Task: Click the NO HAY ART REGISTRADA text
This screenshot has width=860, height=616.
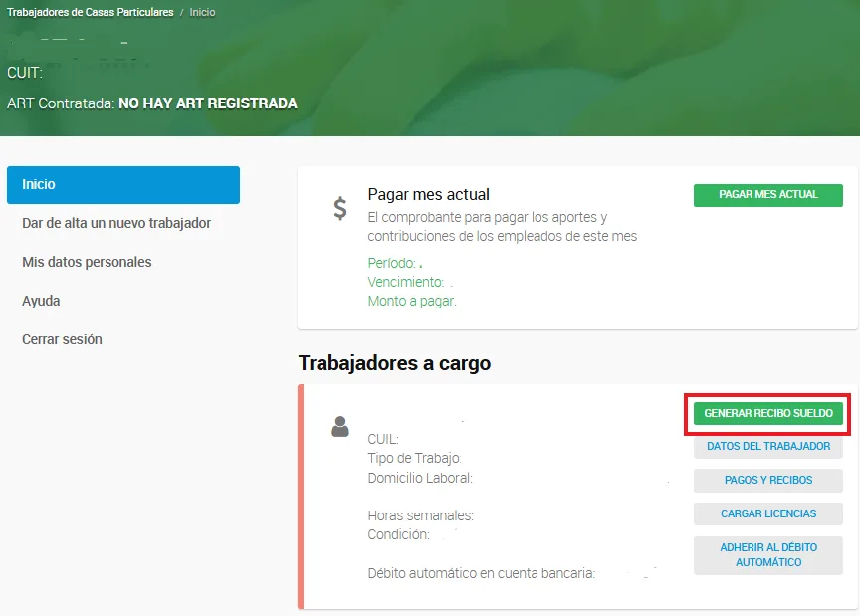Action: click(208, 103)
